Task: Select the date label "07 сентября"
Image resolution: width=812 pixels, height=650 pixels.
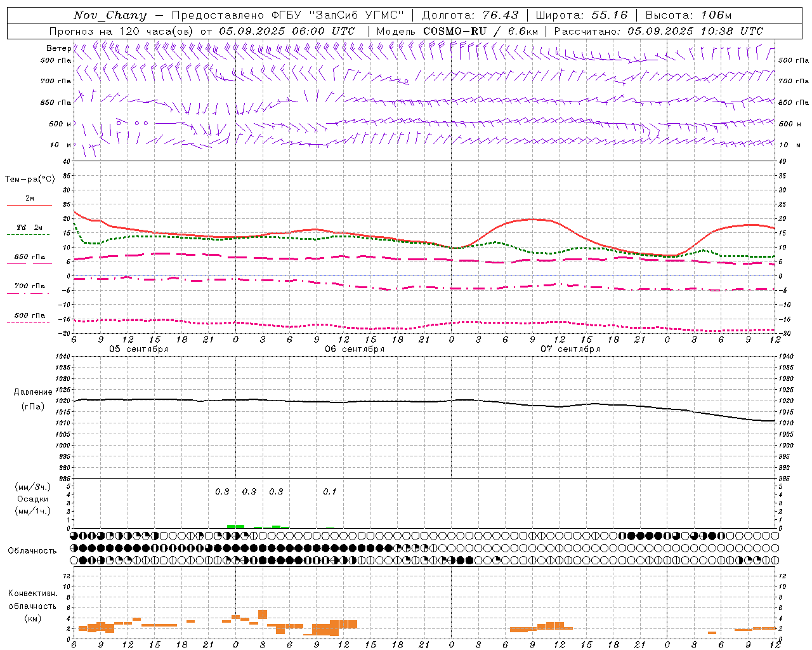Action: coord(570,349)
